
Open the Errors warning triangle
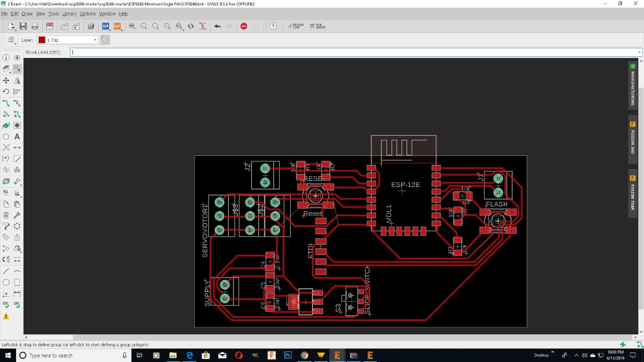click(6, 316)
